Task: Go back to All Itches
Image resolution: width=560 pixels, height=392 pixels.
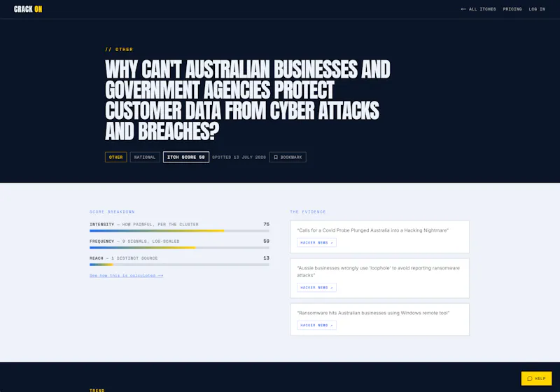Action: pyautogui.click(x=478, y=9)
